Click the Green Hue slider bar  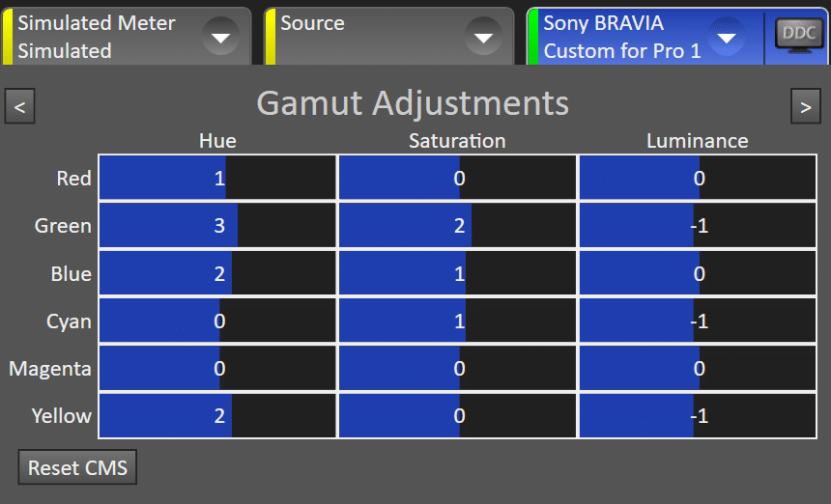click(x=217, y=226)
